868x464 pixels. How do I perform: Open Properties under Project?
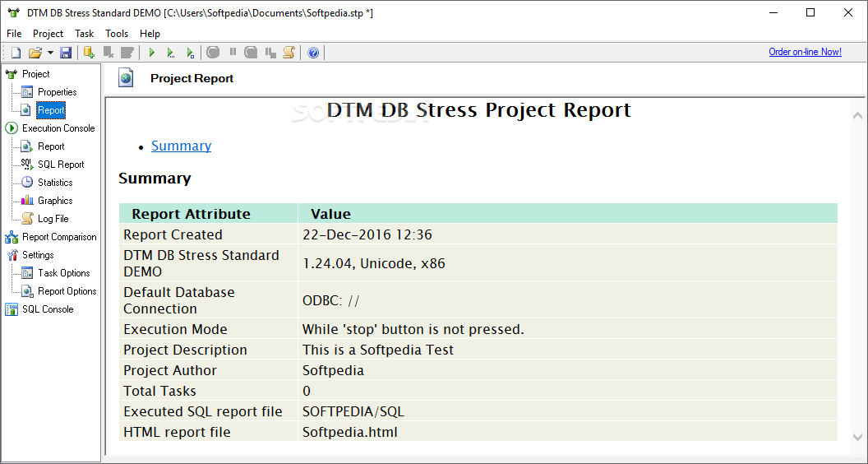(57, 92)
